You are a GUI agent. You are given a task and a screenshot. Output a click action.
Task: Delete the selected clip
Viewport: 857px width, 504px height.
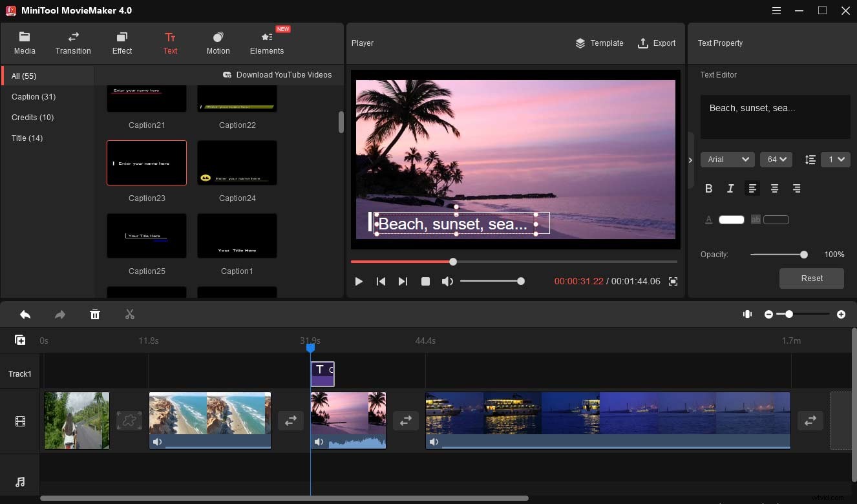pyautogui.click(x=95, y=314)
